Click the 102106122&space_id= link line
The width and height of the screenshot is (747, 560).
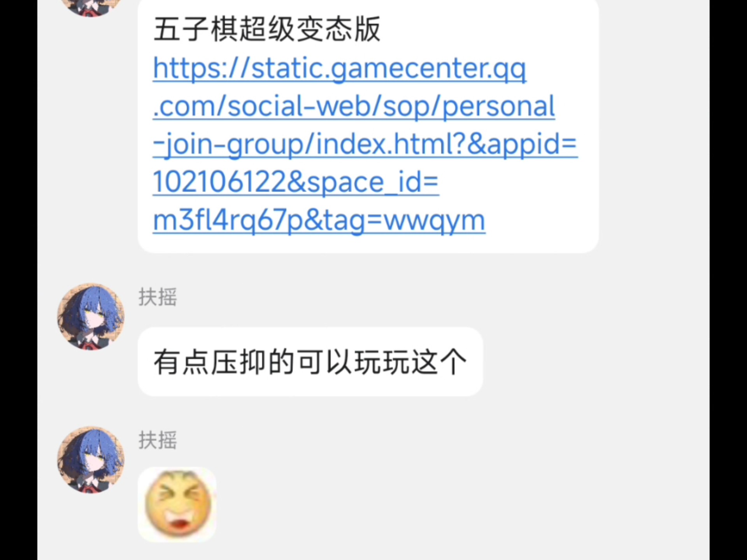click(296, 182)
